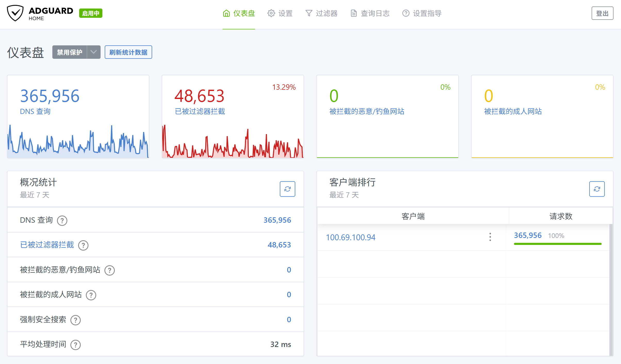The height and width of the screenshot is (364, 621).
Task: Show help for 强制安全搜索 row
Action: point(75,320)
